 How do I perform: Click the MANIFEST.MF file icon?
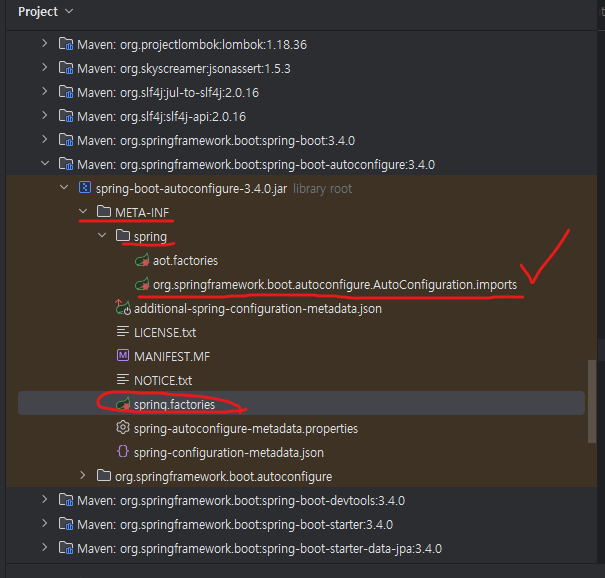click(123, 355)
